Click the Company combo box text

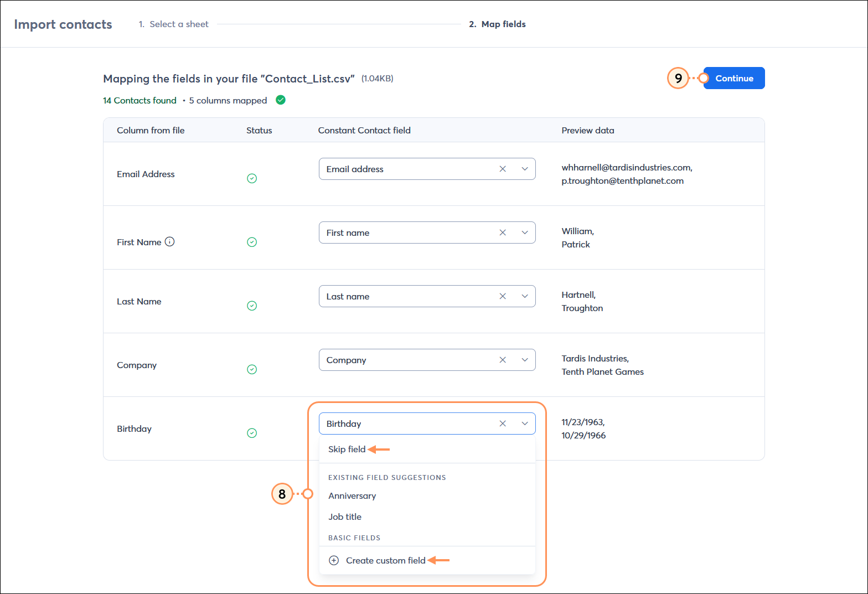[x=346, y=360]
